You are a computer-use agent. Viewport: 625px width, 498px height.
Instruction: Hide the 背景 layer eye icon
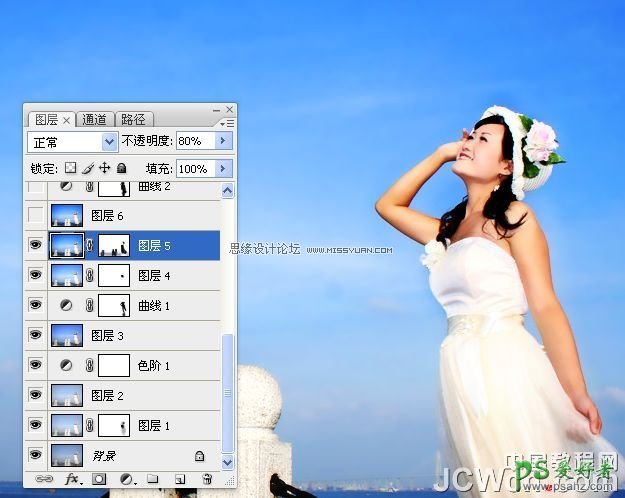click(x=36, y=455)
